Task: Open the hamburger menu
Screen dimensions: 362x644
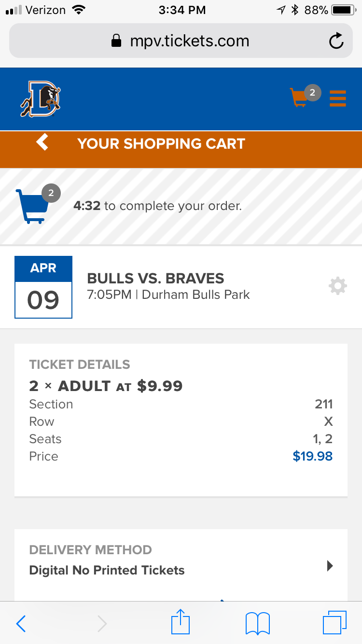Action: click(338, 98)
